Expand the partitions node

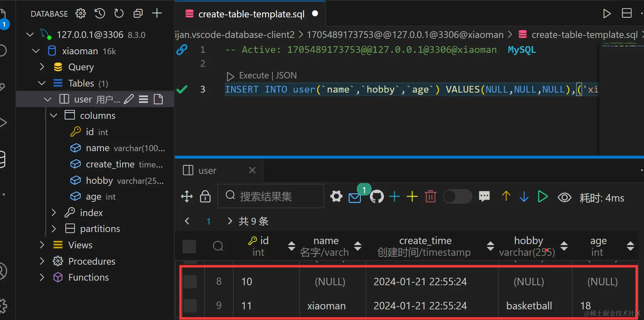(54, 228)
